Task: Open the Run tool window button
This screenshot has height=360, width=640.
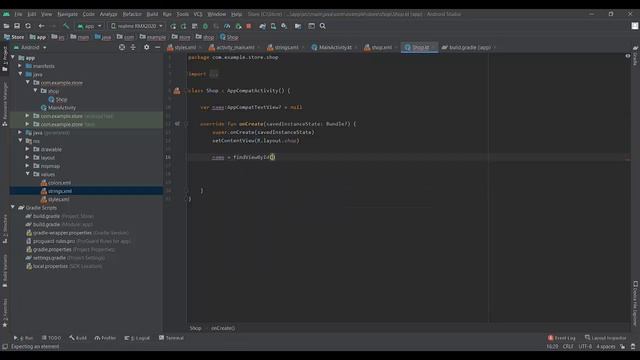Action: (x=23, y=338)
